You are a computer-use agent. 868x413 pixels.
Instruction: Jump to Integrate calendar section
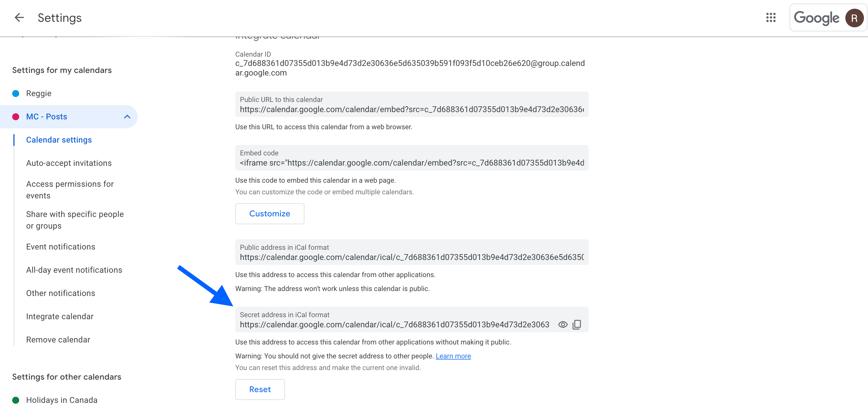point(60,316)
